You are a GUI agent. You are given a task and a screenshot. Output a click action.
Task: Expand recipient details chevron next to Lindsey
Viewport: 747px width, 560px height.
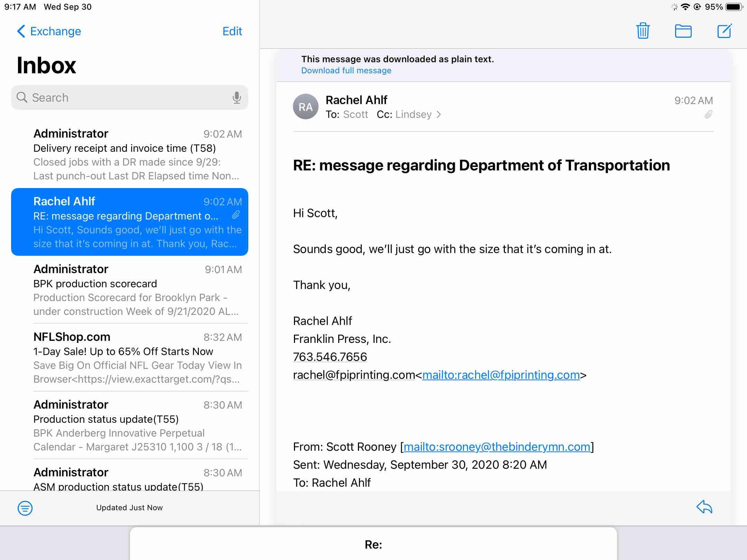click(x=439, y=114)
